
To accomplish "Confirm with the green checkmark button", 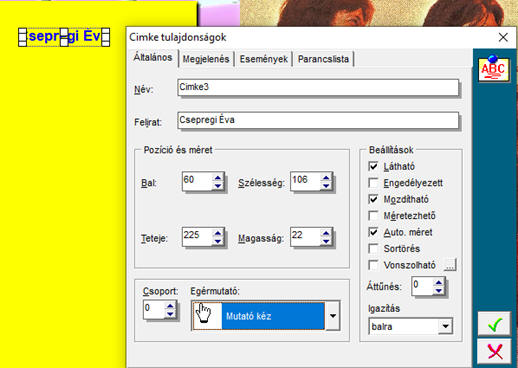I will tap(494, 324).
